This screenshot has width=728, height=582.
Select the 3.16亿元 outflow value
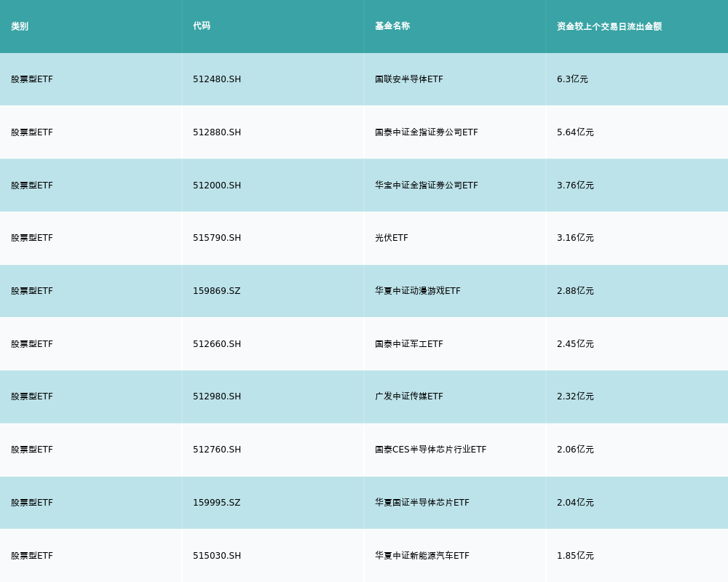(x=575, y=238)
